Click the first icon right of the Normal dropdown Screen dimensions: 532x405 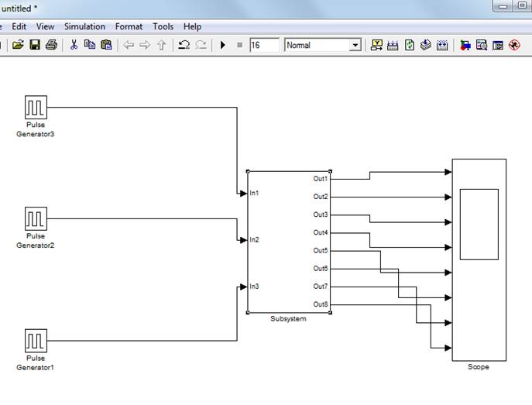point(376,45)
